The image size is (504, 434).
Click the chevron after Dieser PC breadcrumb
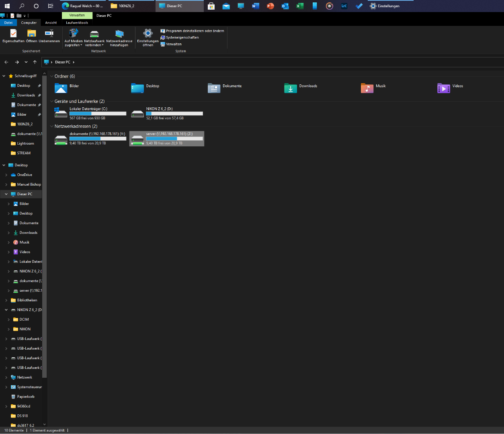[x=74, y=62]
